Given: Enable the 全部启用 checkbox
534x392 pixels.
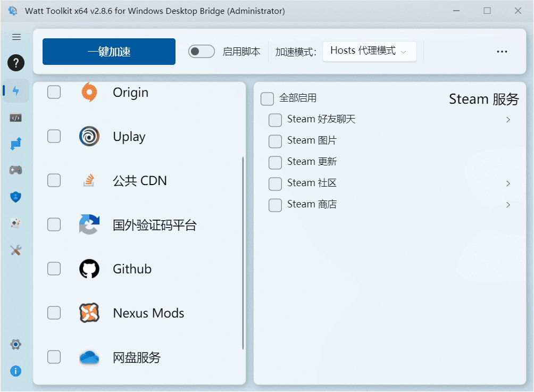Looking at the screenshot, I should pos(267,99).
